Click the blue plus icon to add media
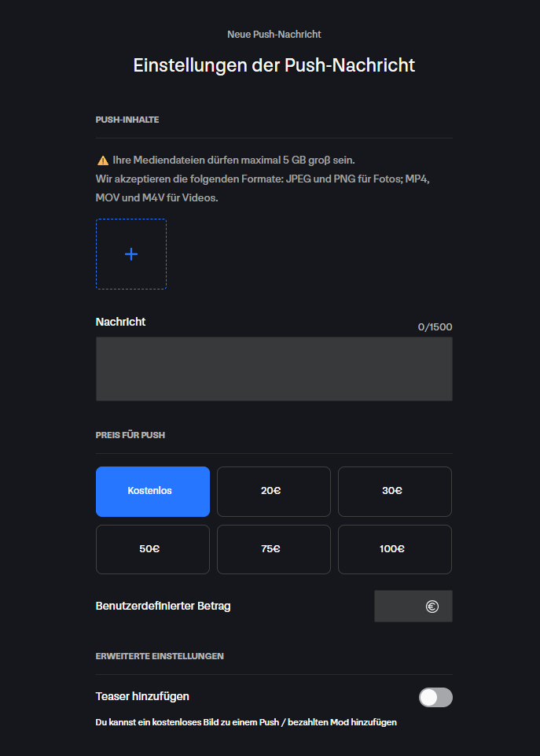 (131, 254)
